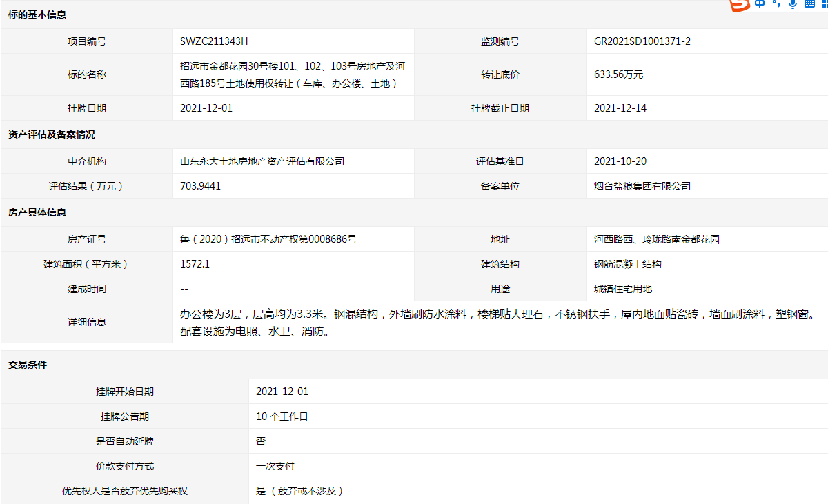
Task: Click the 建成时间 label
Action: pos(87,289)
